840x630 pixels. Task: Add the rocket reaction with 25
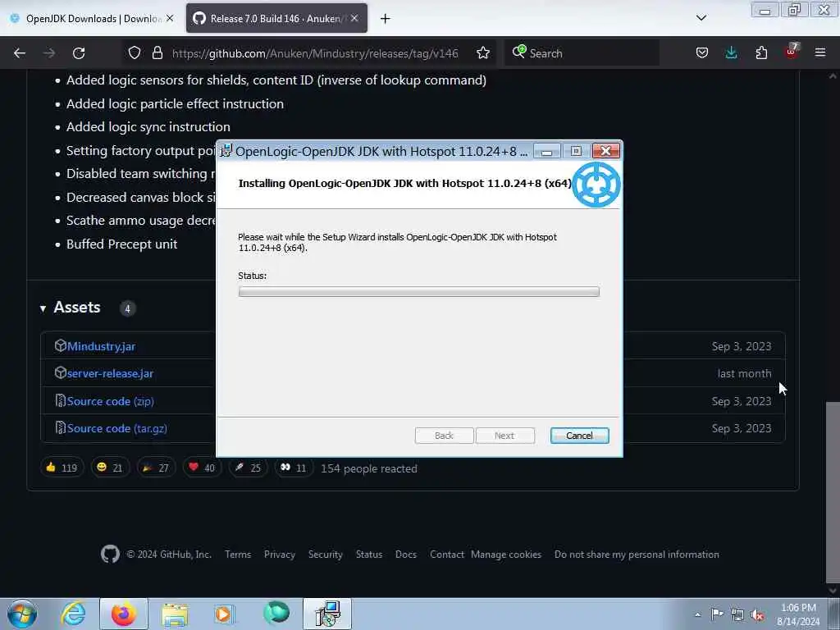point(248,468)
